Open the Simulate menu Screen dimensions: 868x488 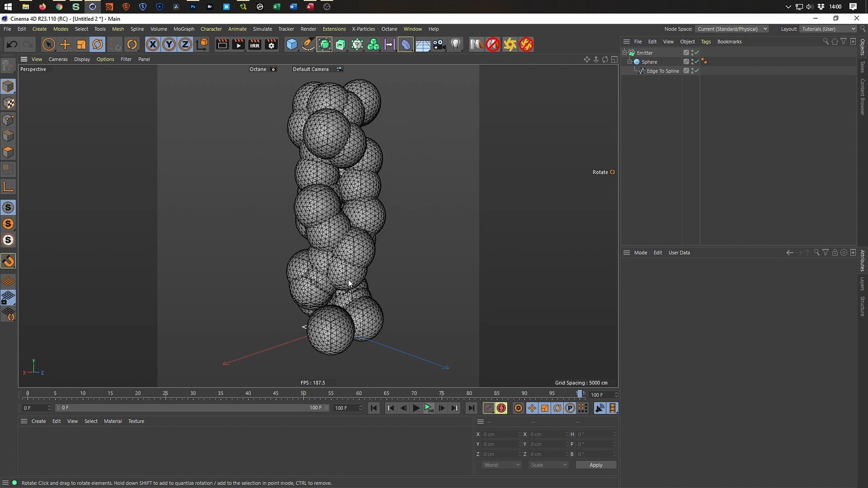[x=262, y=29]
